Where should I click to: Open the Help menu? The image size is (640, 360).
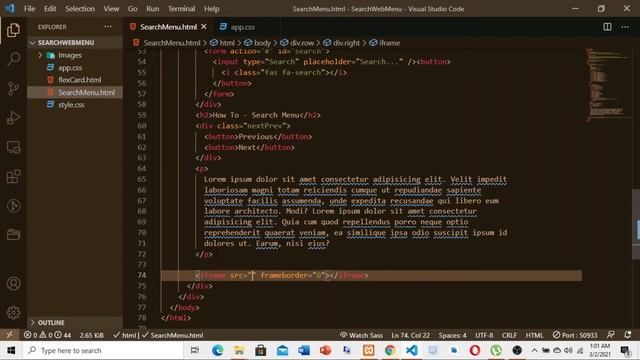click(x=211, y=9)
